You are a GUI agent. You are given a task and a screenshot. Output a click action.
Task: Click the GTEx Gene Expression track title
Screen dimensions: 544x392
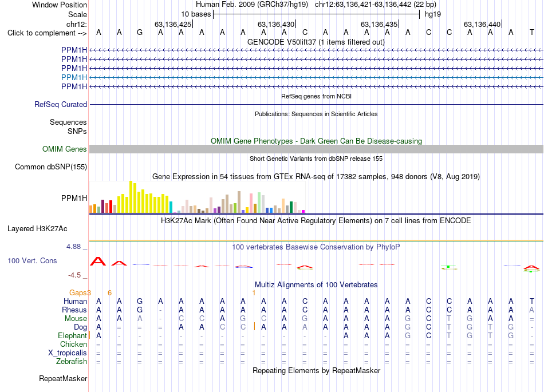(316, 177)
